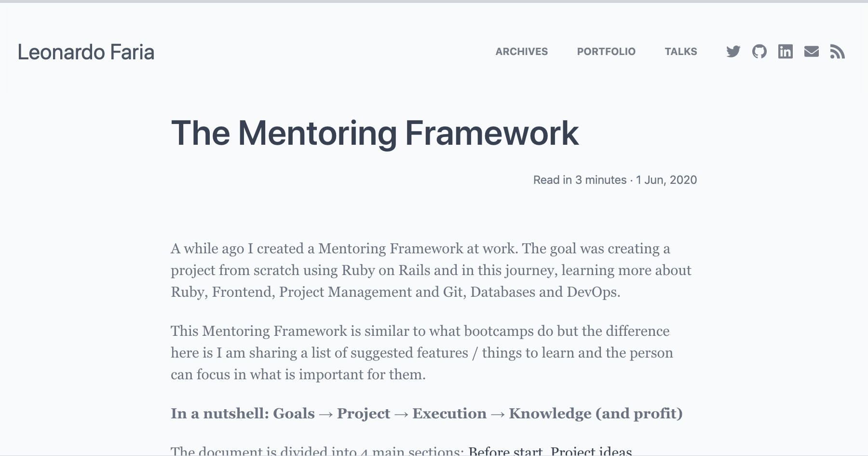Image resolution: width=868 pixels, height=456 pixels.
Task: Visit the GitHub profile via its icon
Action: 759,52
